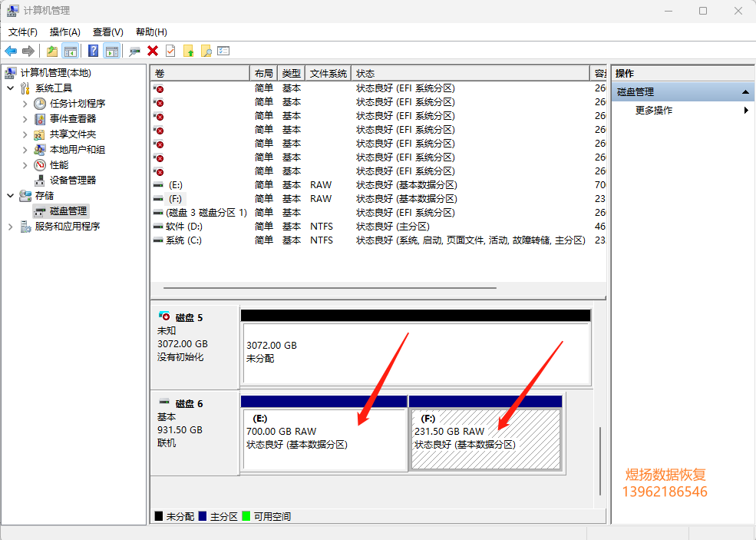Screen dimensions: 756x540
Task: Toggle the Show/Hide Action Pane icon
Action: pos(112,51)
